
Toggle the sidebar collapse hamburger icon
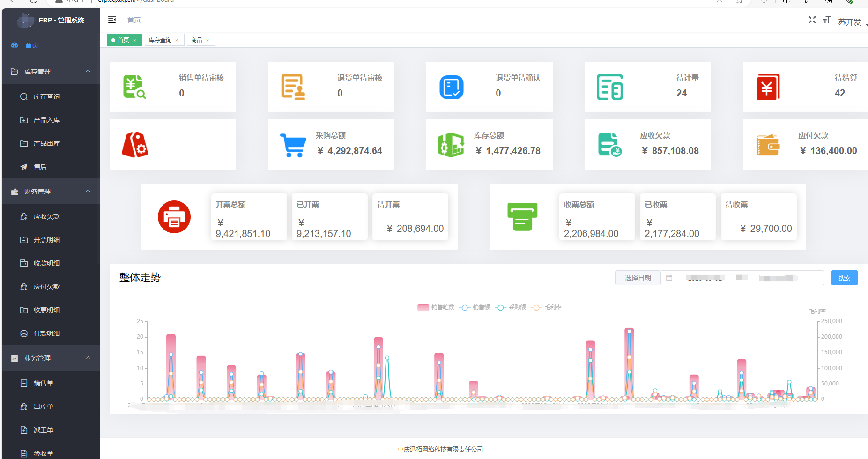(x=112, y=20)
